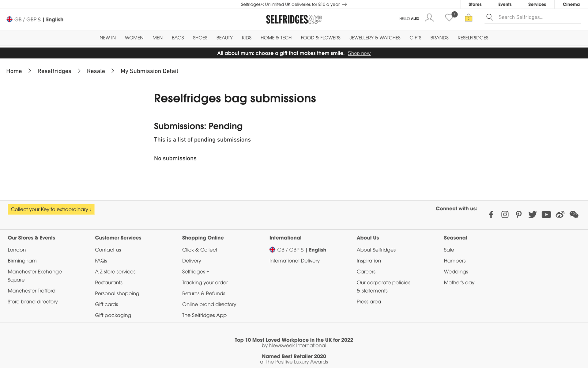Image resolution: width=588 pixels, height=368 pixels.
Task: Click the search magnifier icon
Action: (489, 17)
